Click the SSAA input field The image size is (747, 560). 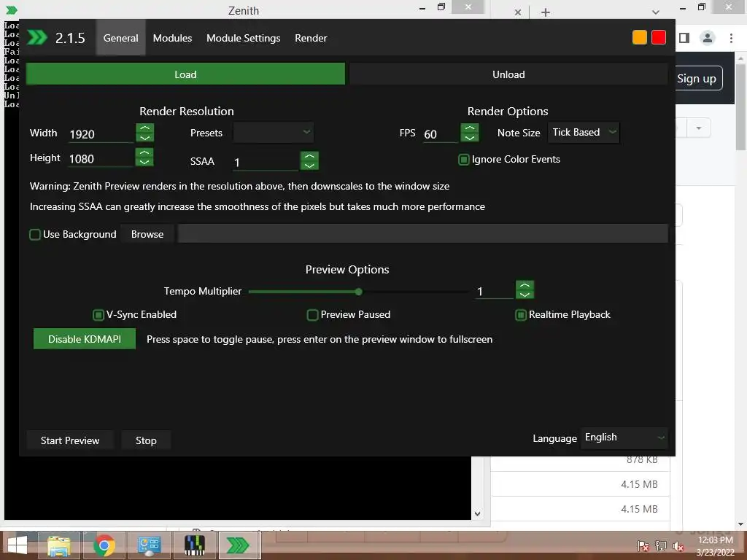[x=266, y=163]
